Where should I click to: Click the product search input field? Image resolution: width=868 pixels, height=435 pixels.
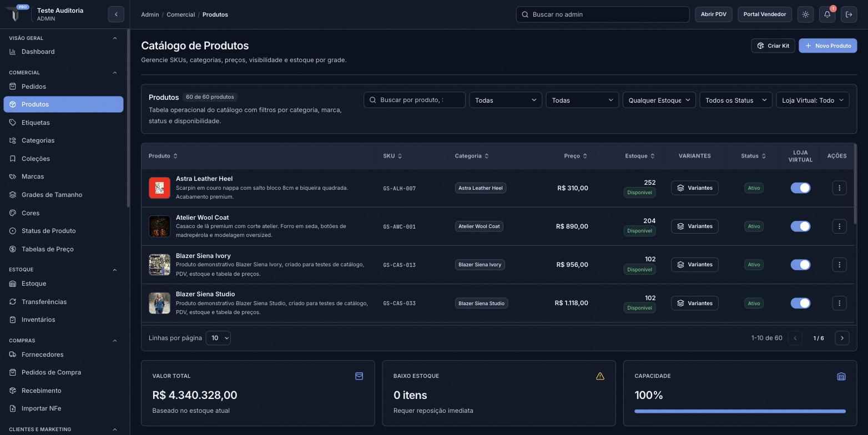(x=415, y=100)
